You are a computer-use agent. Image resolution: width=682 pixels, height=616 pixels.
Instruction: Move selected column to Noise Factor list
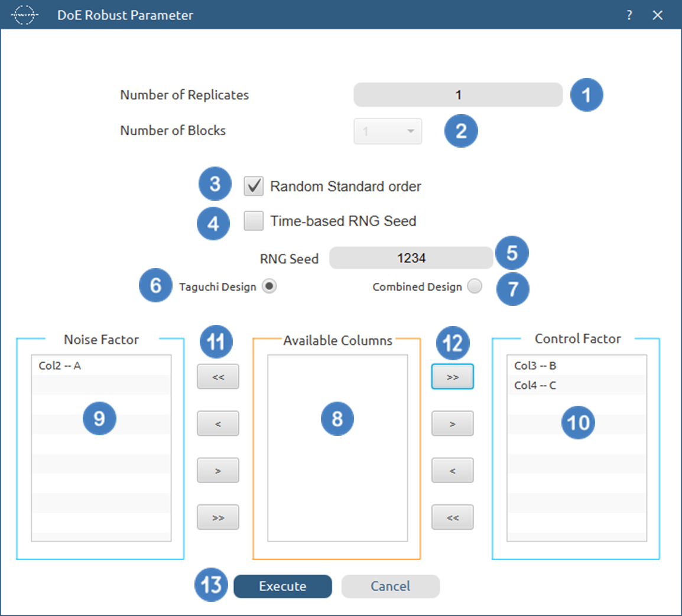tap(218, 423)
